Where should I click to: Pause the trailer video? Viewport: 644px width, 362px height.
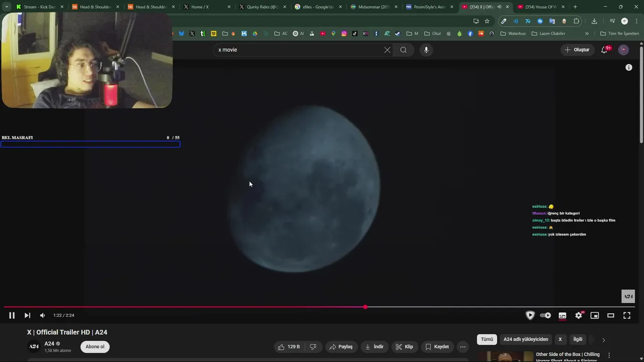coord(12,315)
